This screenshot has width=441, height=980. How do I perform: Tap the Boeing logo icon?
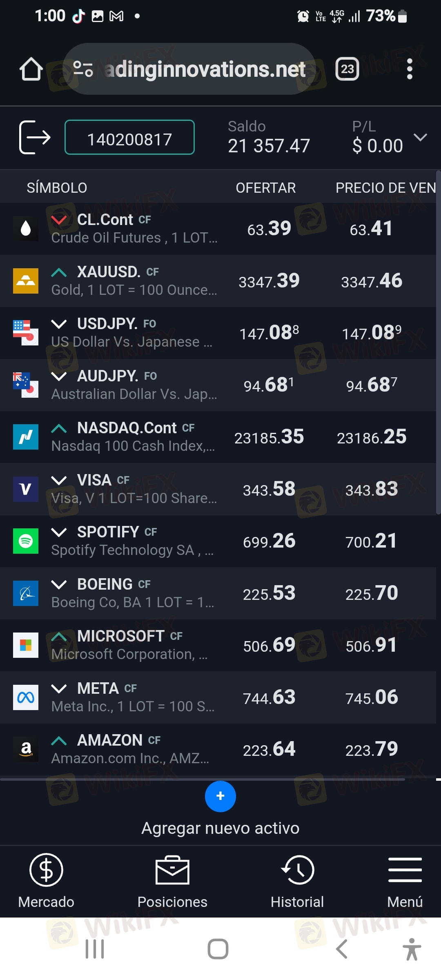[x=26, y=593]
